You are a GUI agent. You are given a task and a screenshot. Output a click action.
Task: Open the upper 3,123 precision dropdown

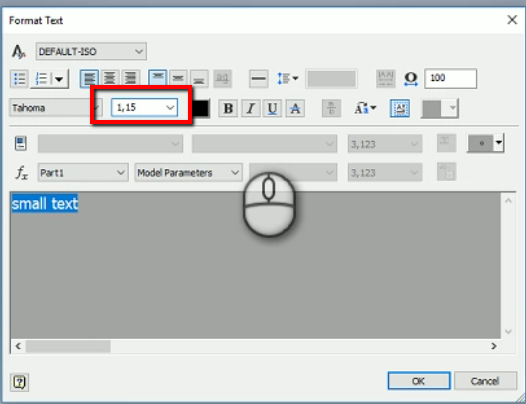385,144
